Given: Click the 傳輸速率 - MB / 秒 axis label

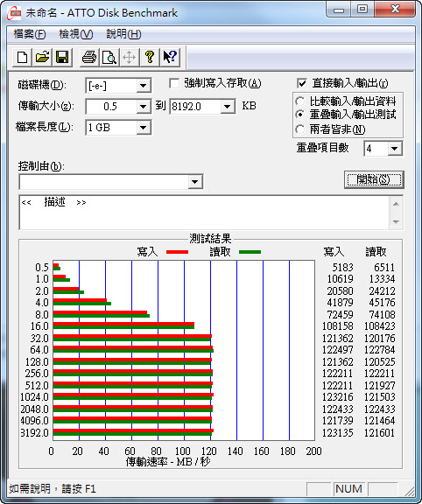Looking at the screenshot, I should [168, 462].
